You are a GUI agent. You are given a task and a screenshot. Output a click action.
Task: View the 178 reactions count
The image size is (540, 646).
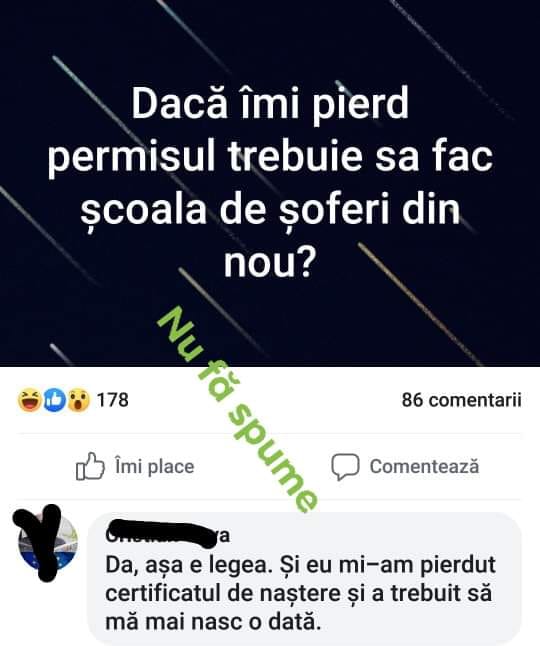[112, 400]
